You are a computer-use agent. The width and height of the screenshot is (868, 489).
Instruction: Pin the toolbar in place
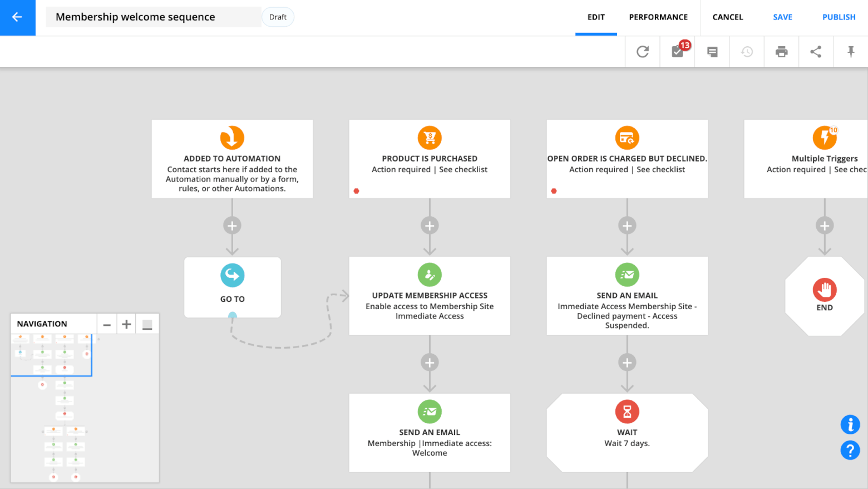click(851, 51)
